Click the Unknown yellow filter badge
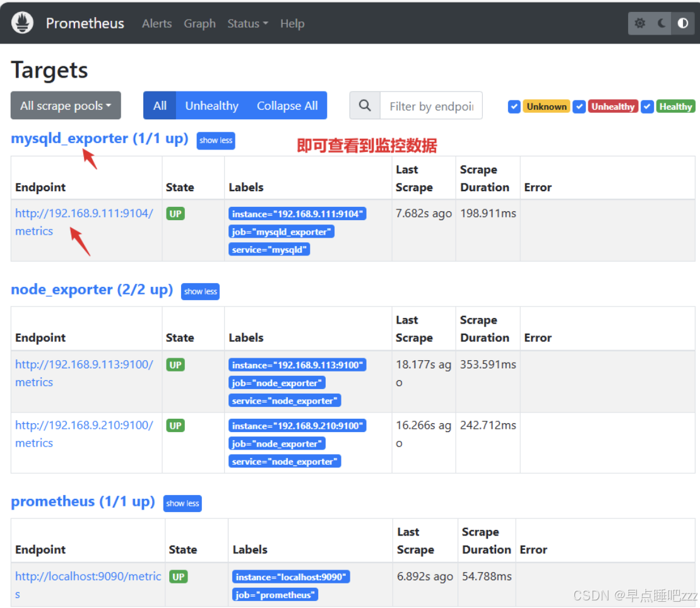 pos(547,107)
